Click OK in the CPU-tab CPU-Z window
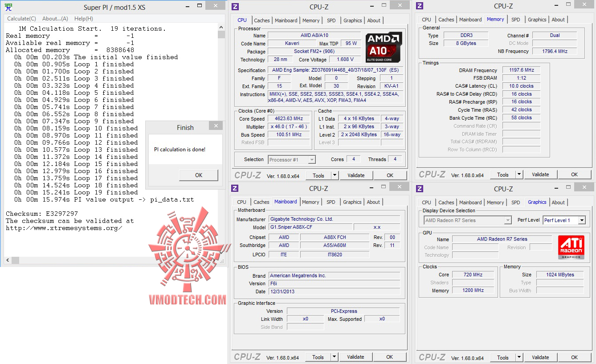This screenshot has width=596, height=364. 390,175
